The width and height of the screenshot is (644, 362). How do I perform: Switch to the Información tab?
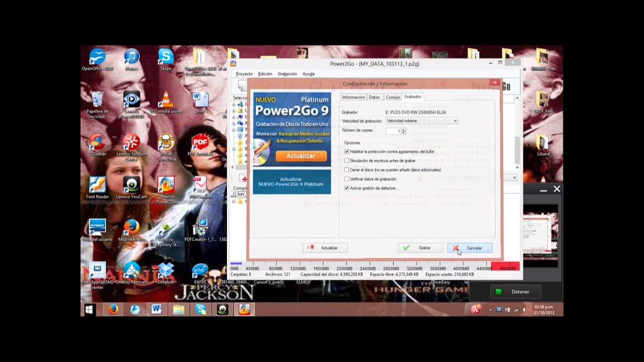point(353,97)
